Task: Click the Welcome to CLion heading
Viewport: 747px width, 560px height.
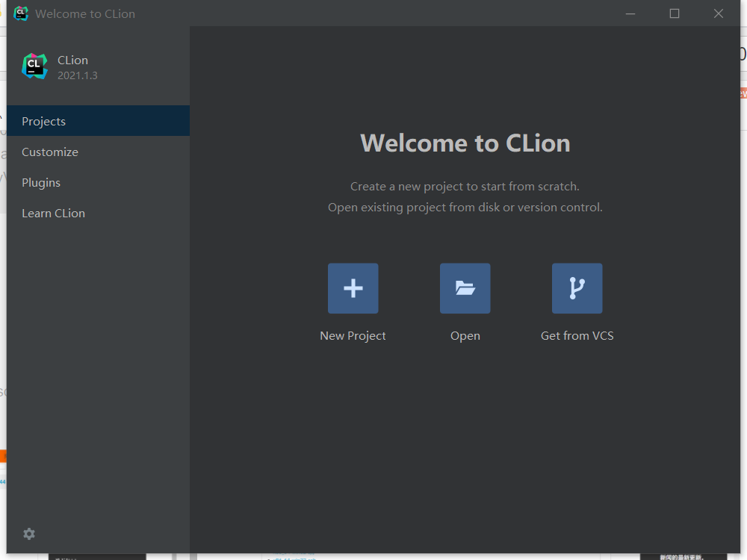Action: (x=465, y=143)
